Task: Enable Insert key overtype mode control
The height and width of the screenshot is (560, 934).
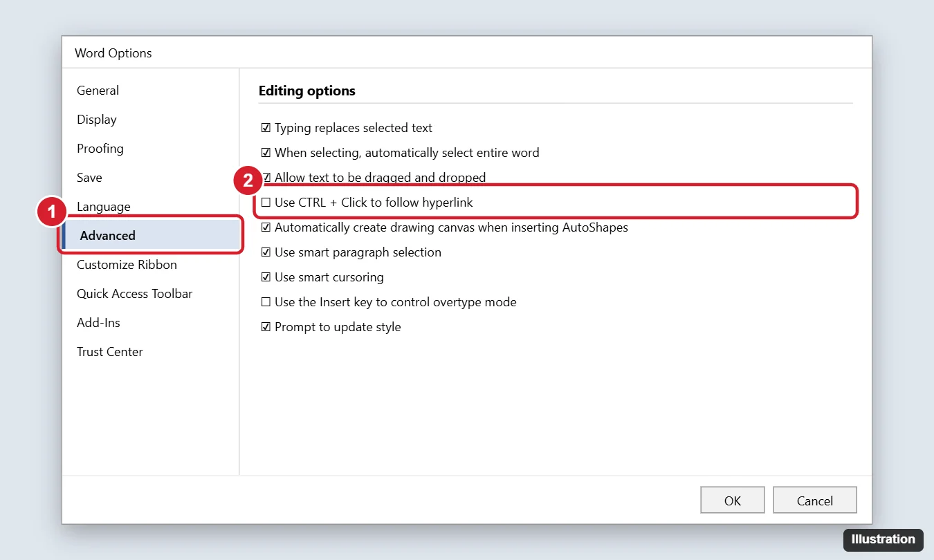Action: click(x=266, y=302)
